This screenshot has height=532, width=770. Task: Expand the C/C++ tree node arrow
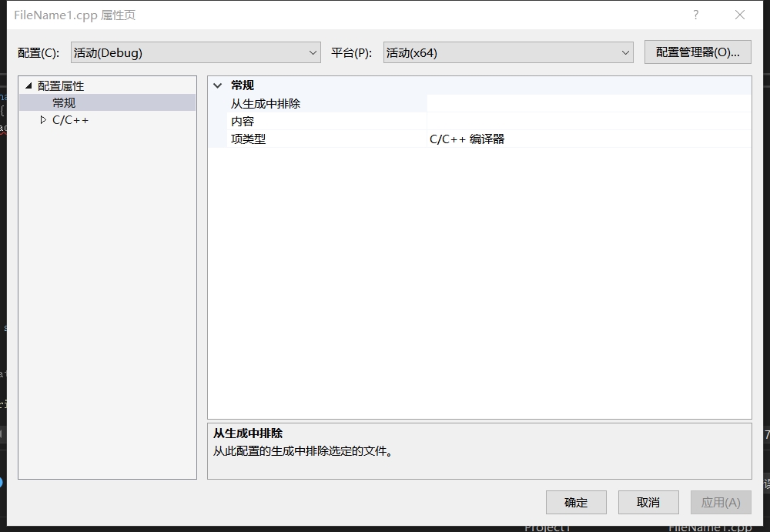coord(43,120)
